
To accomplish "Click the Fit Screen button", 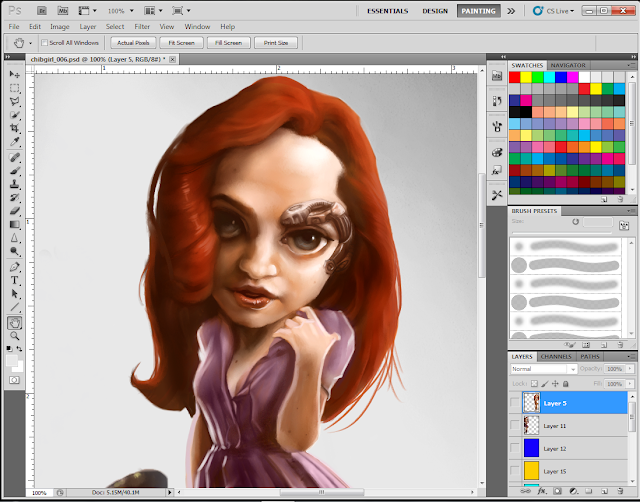I will (181, 44).
